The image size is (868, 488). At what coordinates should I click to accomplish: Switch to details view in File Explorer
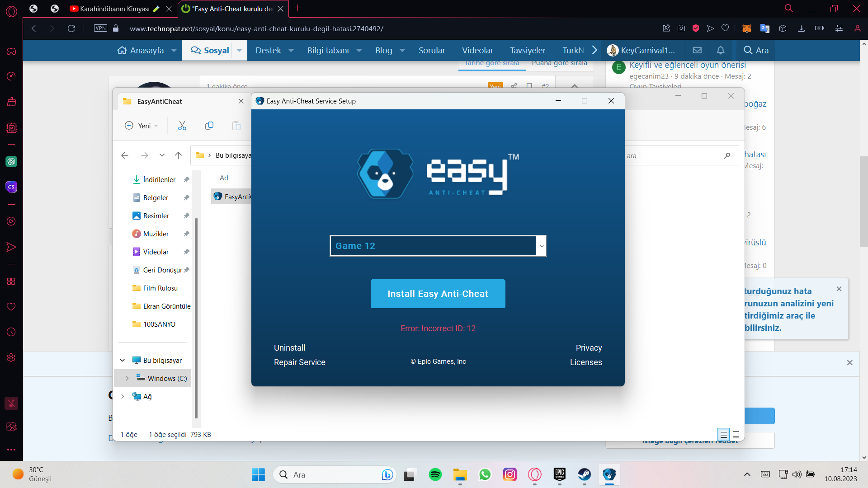point(723,434)
